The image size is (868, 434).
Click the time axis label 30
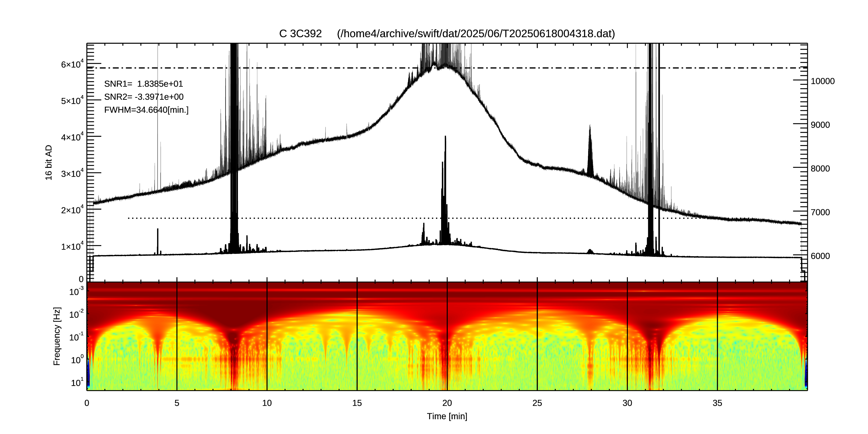tap(627, 403)
